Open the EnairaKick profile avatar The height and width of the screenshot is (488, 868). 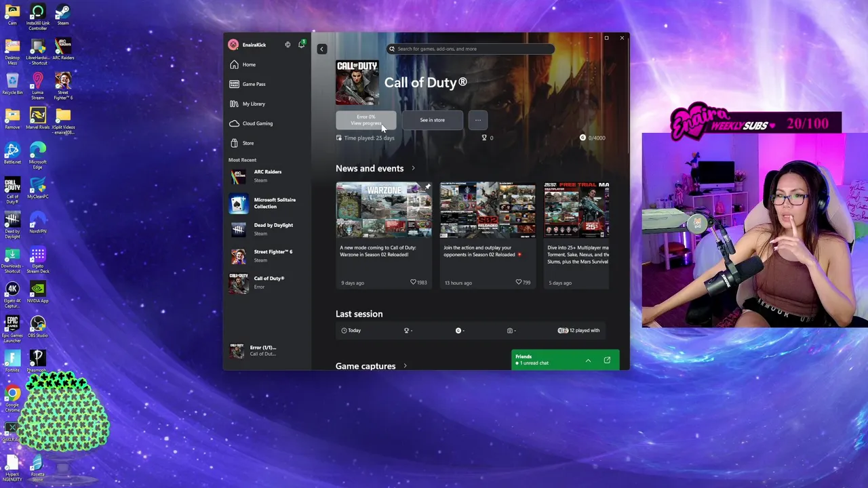[233, 45]
